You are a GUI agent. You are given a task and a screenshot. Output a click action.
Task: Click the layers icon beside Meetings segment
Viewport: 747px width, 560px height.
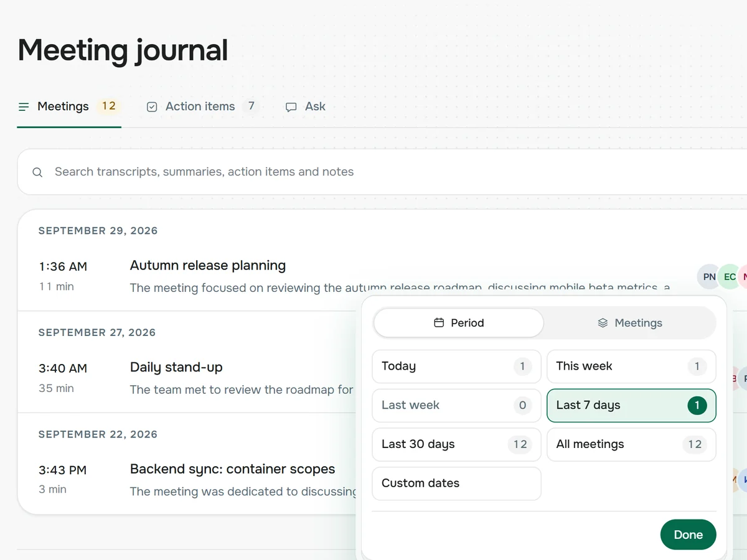603,323
